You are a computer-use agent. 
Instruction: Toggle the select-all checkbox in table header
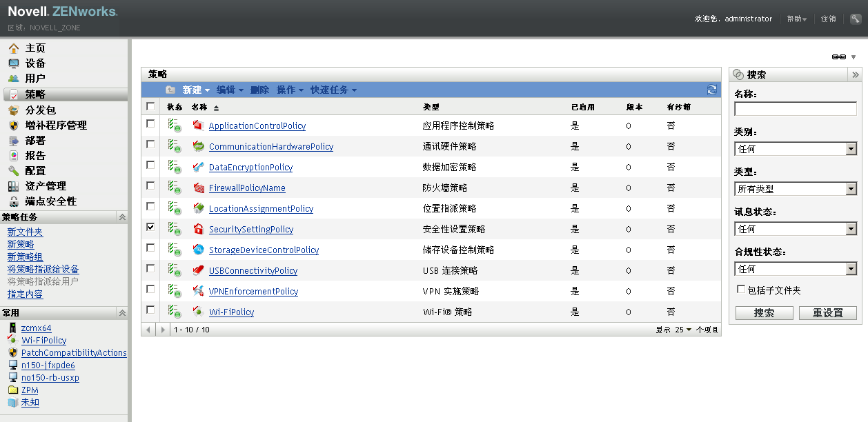coord(150,106)
